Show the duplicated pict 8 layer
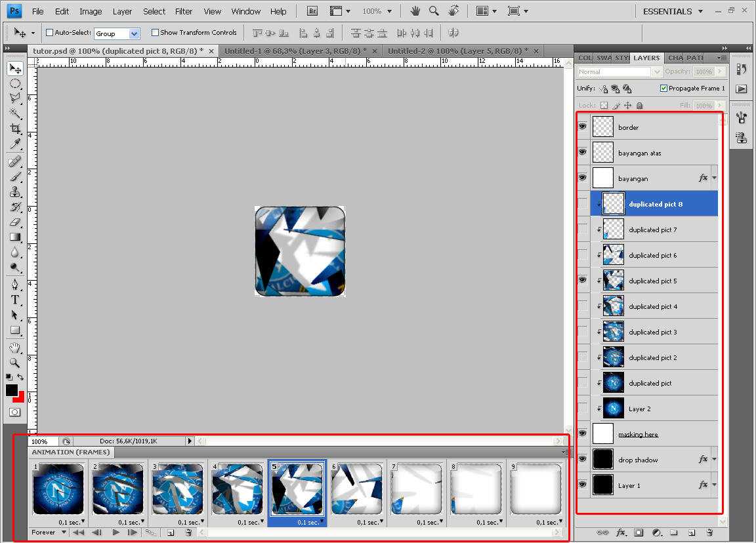 tap(583, 203)
